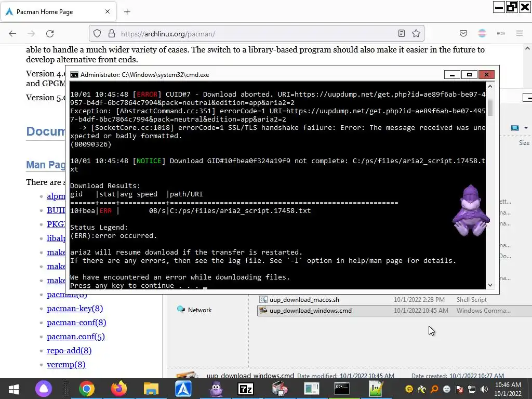Open the pacman-key(8) man page link

pos(75,309)
